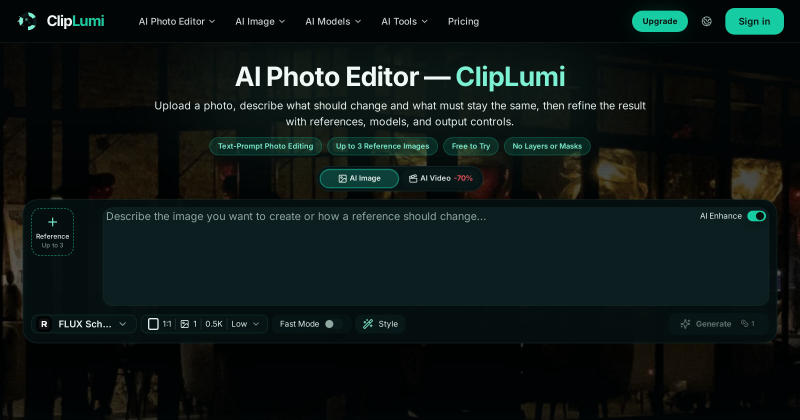Image resolution: width=800 pixels, height=420 pixels.
Task: Toggle the AI Enhance switch
Action: (756, 216)
